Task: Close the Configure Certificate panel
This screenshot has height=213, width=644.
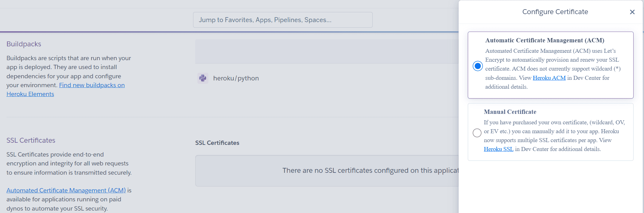Action: point(632,12)
